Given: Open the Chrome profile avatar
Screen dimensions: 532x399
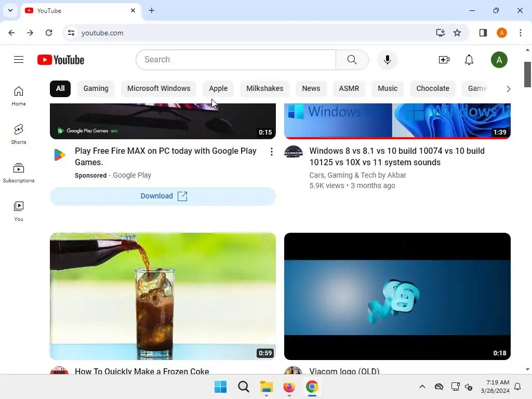Looking at the screenshot, I should 501,33.
